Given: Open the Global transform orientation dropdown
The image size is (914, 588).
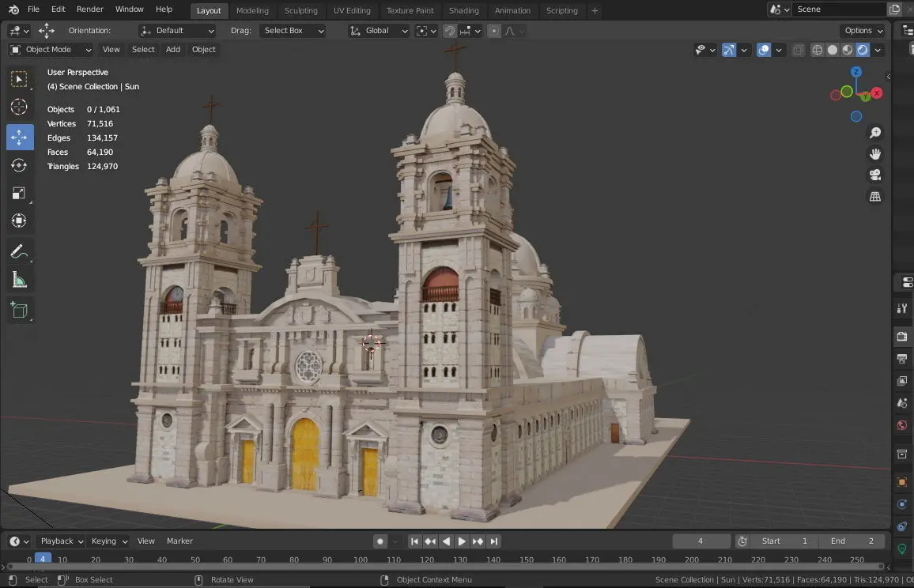Looking at the screenshot, I should click(x=378, y=31).
